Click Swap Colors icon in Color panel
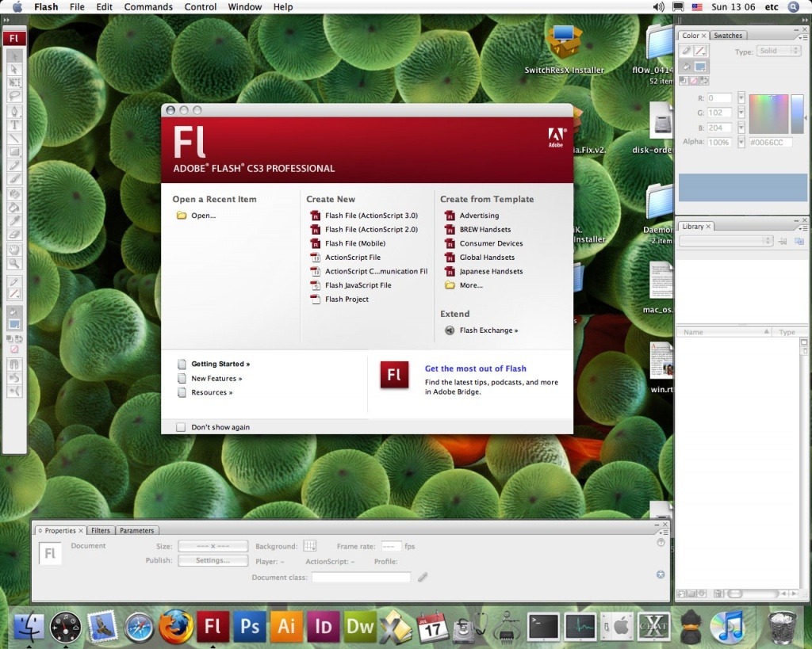 [704, 81]
